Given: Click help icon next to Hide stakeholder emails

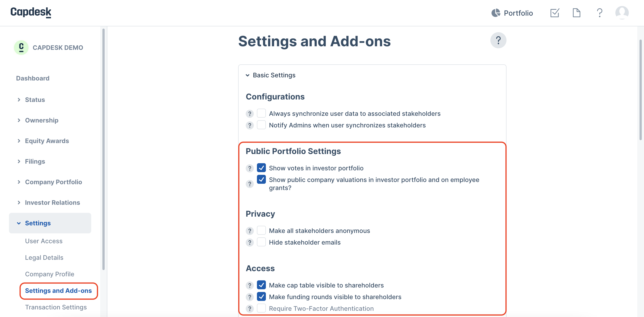Looking at the screenshot, I should click(250, 243).
